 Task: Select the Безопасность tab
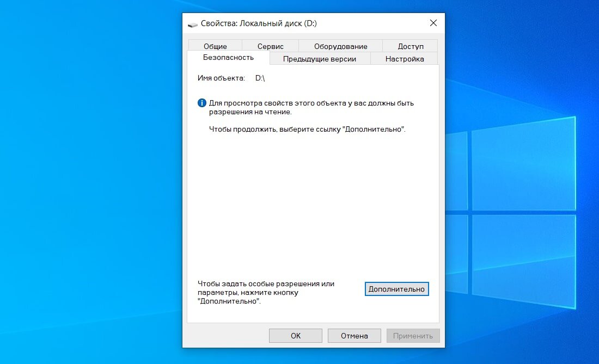228,58
